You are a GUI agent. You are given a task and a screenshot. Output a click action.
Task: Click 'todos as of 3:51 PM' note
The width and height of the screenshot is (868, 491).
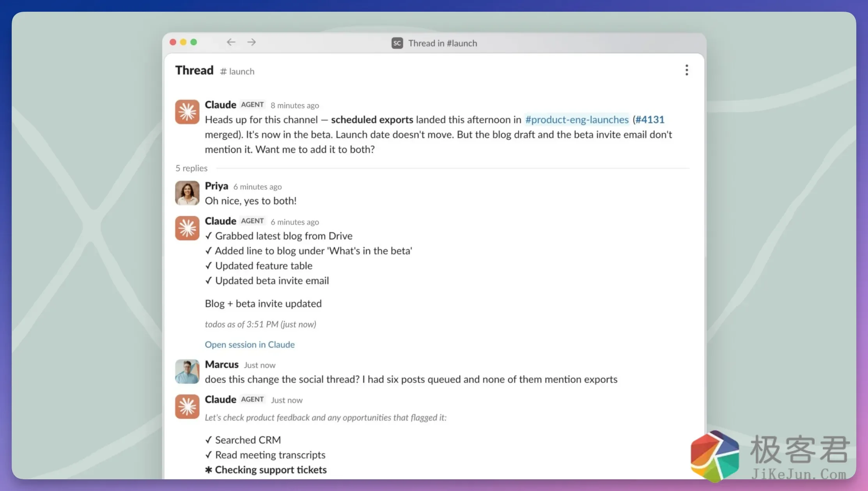(x=260, y=324)
